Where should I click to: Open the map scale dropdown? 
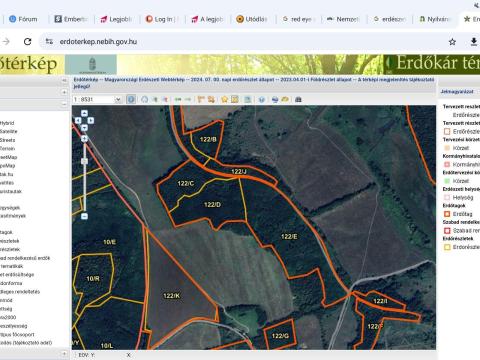point(118,99)
